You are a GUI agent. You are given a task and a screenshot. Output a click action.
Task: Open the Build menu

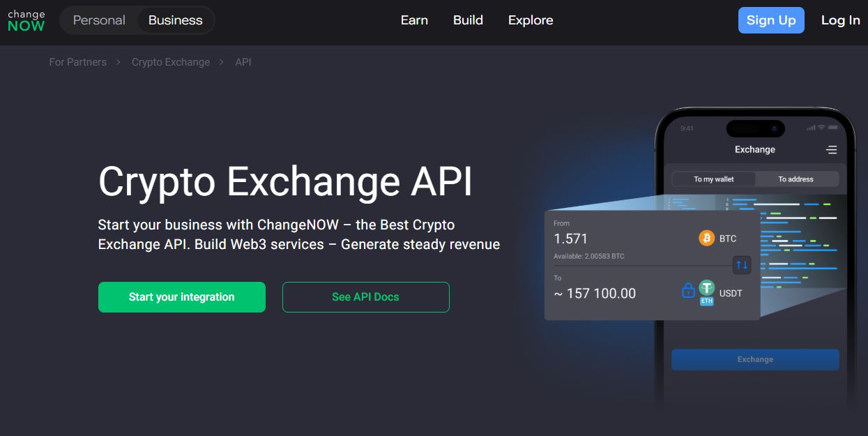coord(468,20)
